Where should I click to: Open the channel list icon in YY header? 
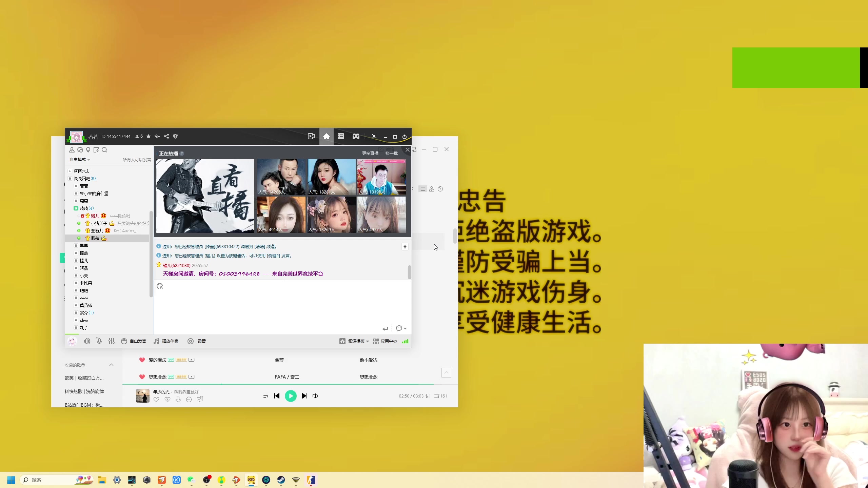pos(341,136)
